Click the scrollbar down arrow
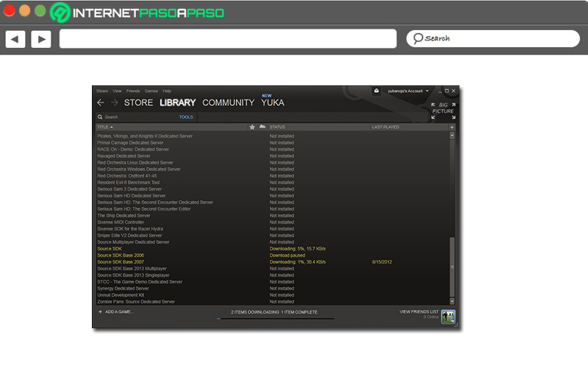The width and height of the screenshot is (588, 368). click(452, 301)
